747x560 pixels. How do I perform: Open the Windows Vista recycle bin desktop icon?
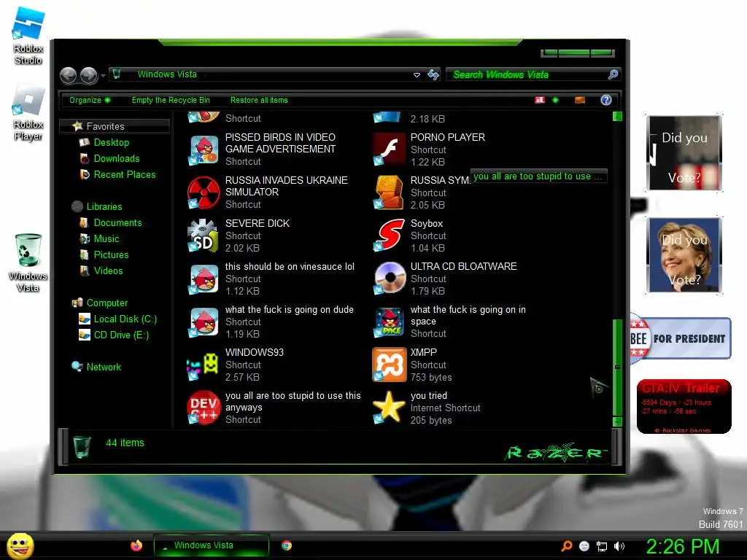pos(28,262)
